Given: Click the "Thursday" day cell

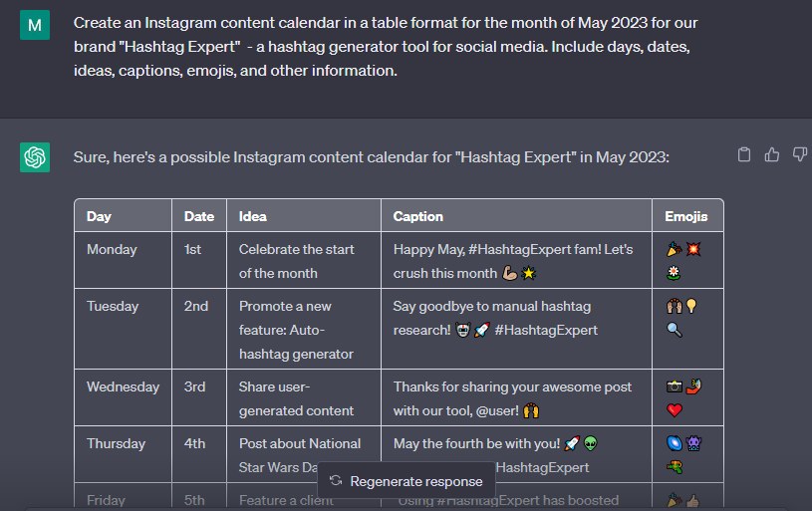Looking at the screenshot, I should pyautogui.click(x=116, y=443).
